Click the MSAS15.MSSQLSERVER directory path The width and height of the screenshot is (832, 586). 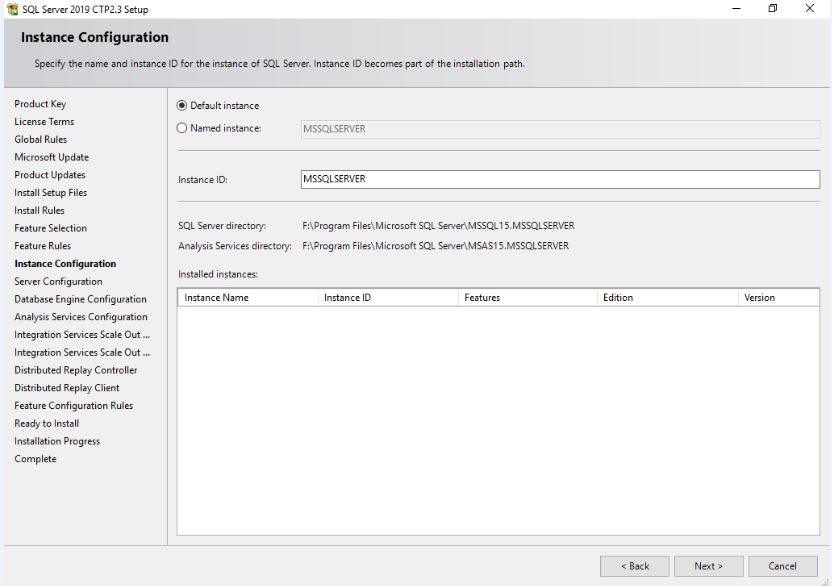coord(436,246)
